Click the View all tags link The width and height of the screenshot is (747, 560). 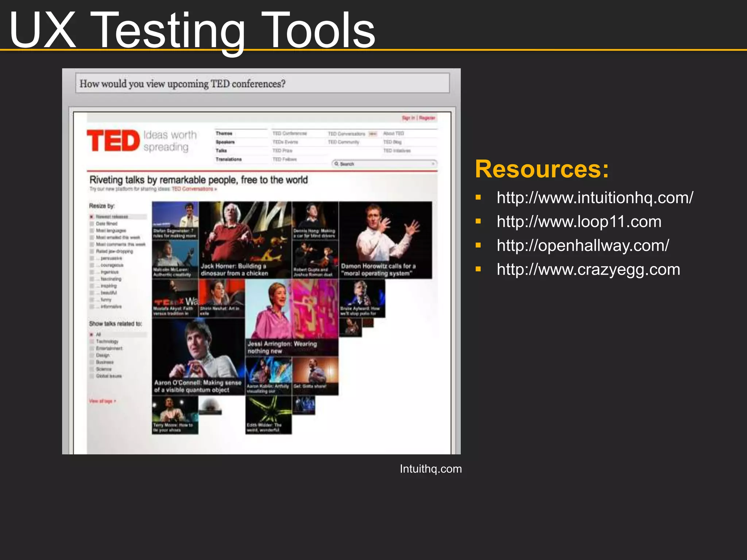[x=102, y=401]
